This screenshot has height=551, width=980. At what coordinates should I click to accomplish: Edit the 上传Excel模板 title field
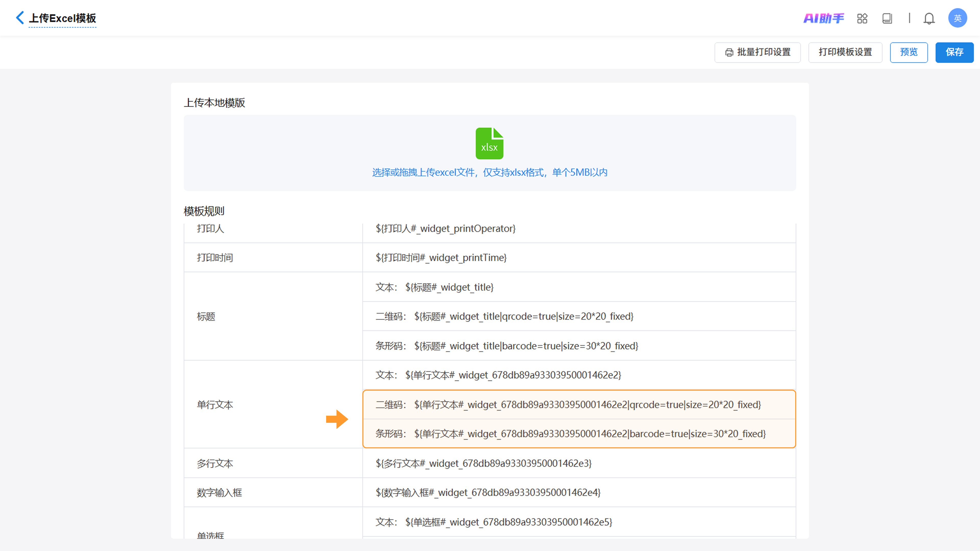62,18
